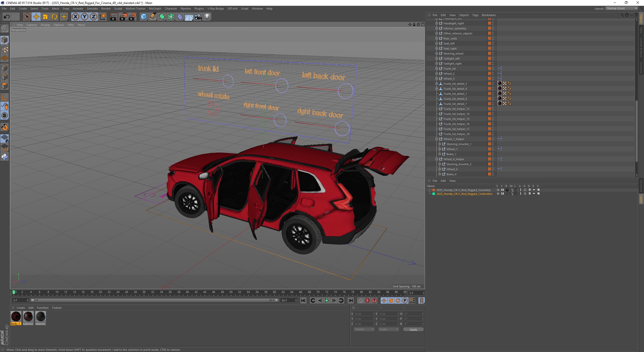Collapse the Wheel_1_helper hierarchy
644x352 pixels.
point(437,139)
